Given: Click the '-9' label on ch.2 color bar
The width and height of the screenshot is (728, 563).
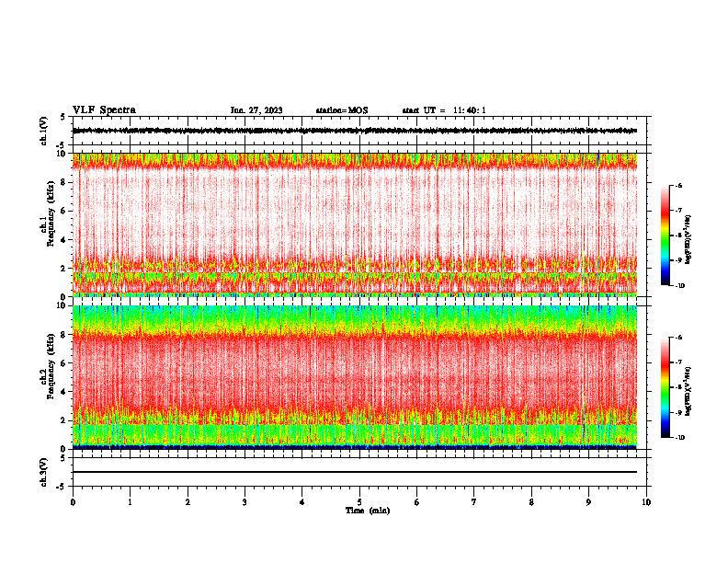Looking at the screenshot, I should tap(678, 412).
